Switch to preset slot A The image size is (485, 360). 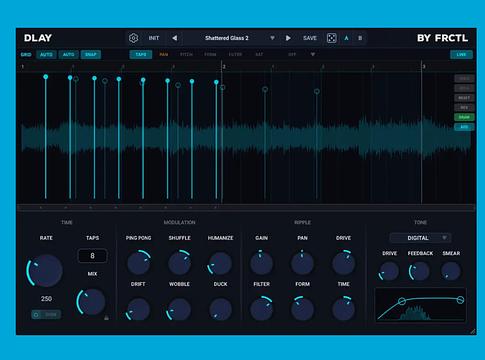346,38
